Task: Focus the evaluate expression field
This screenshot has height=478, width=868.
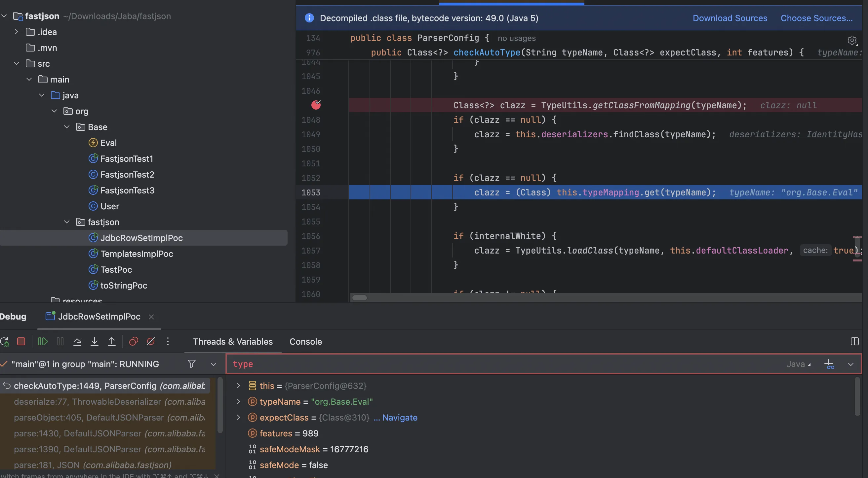Action: tap(472, 364)
